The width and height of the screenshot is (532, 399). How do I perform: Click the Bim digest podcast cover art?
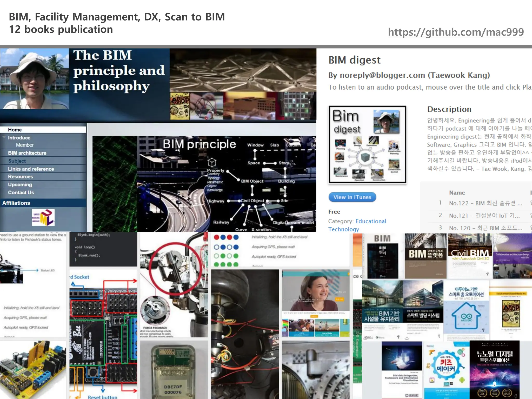point(367,145)
